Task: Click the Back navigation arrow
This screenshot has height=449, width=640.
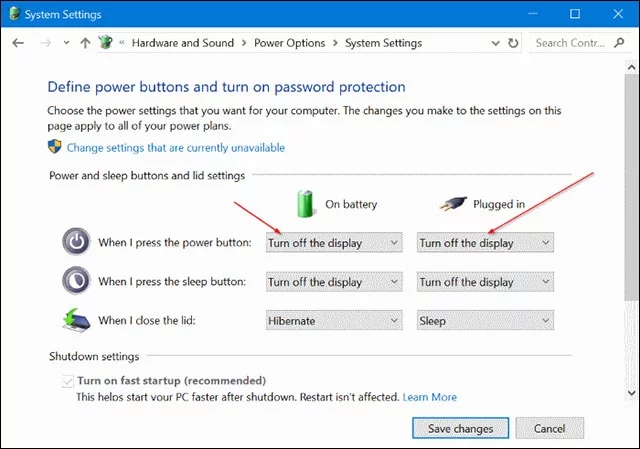Action: (19, 44)
